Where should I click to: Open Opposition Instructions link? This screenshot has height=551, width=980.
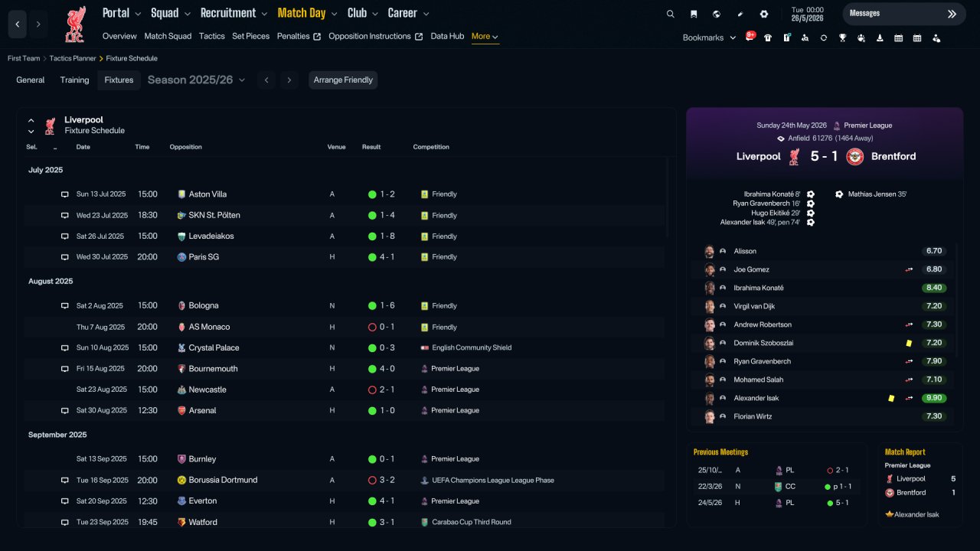pyautogui.click(x=375, y=36)
